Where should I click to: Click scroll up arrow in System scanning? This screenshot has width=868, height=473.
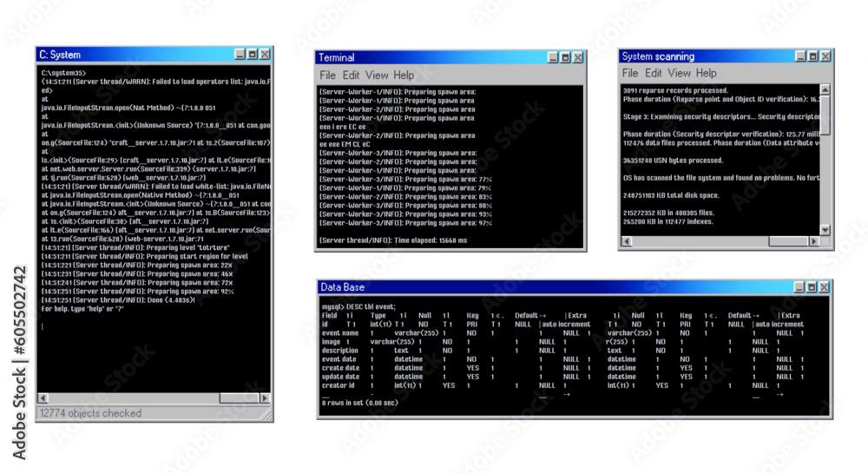tap(825, 89)
